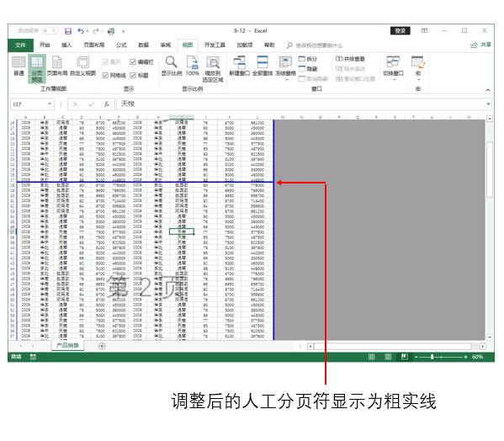The height and width of the screenshot is (441, 504).
Task: Click the macro recording icon in status bar
Action: [x=33, y=357]
